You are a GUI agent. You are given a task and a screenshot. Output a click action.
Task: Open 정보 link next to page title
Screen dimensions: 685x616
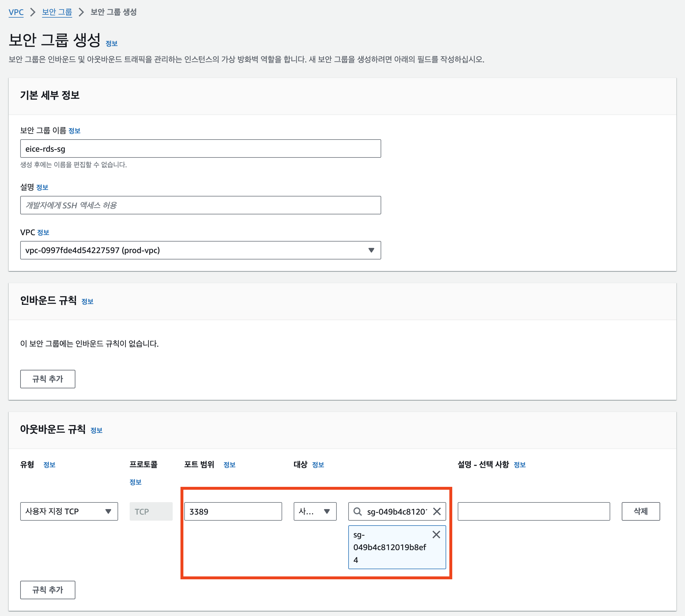pyautogui.click(x=111, y=44)
